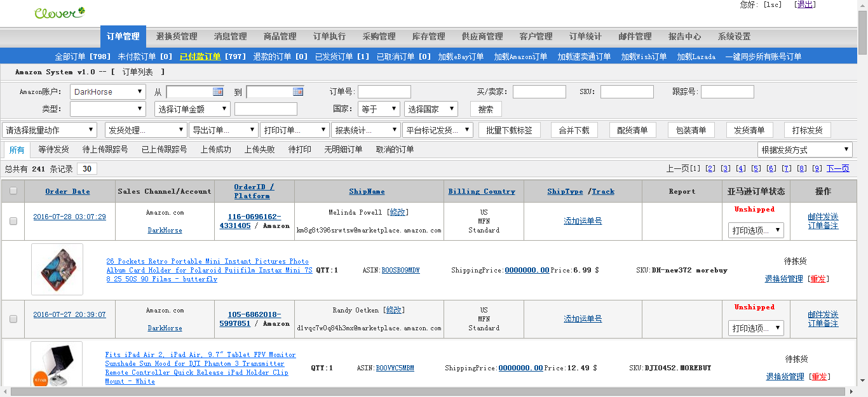Image resolution: width=868 pixels, height=397 pixels.
Task: Sort by Order Date column header
Action: [67, 191]
